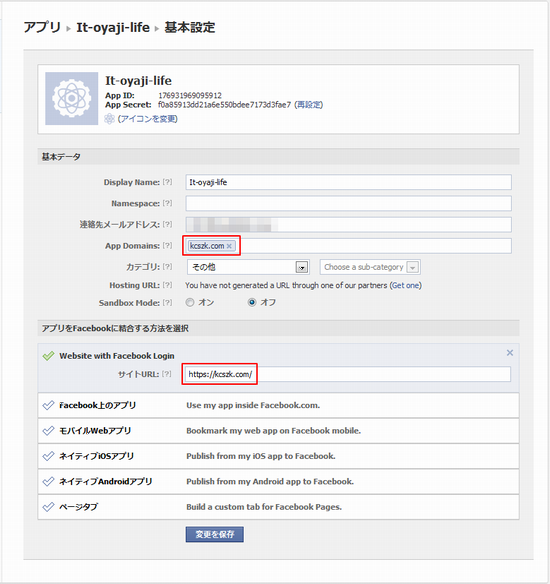The width and height of the screenshot is (550, 584).
Task: Click the Display Name input field
Action: (349, 182)
